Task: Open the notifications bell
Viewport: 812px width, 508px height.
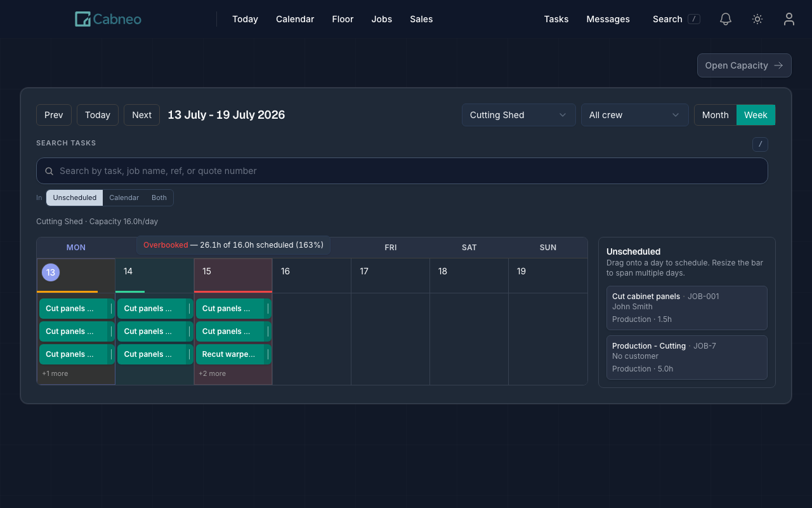Action: [x=726, y=19]
